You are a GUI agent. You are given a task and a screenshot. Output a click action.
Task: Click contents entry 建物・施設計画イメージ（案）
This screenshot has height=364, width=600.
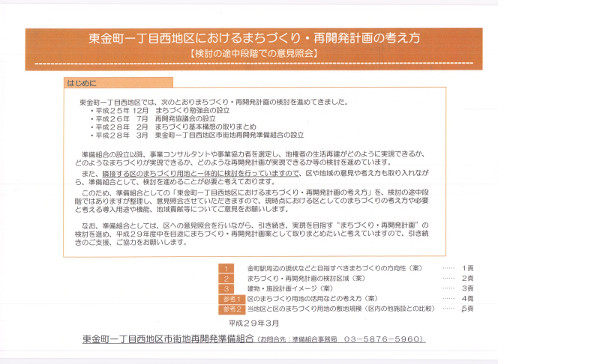[290, 288]
